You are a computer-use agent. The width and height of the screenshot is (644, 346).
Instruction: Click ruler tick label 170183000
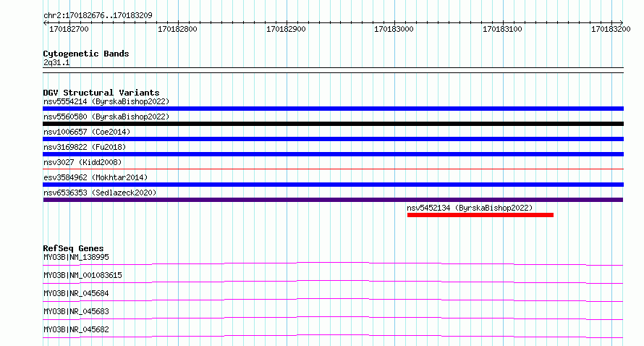[x=394, y=29]
